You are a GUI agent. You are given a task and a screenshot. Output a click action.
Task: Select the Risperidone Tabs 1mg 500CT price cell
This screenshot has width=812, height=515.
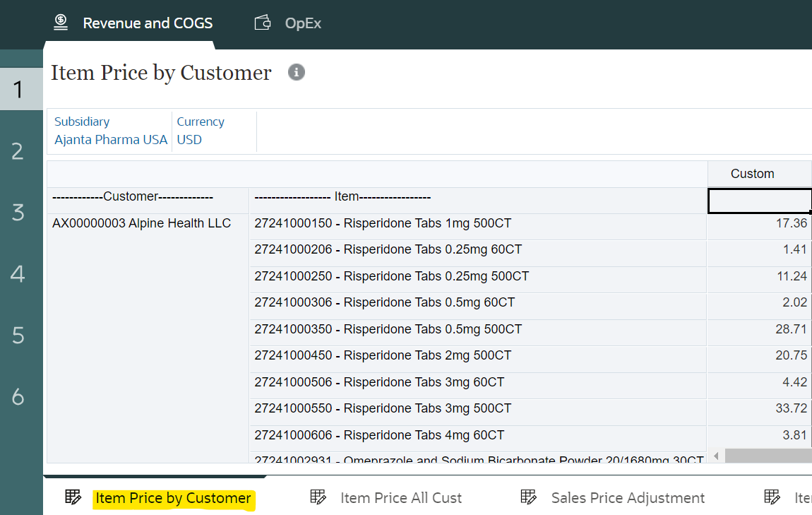758,223
